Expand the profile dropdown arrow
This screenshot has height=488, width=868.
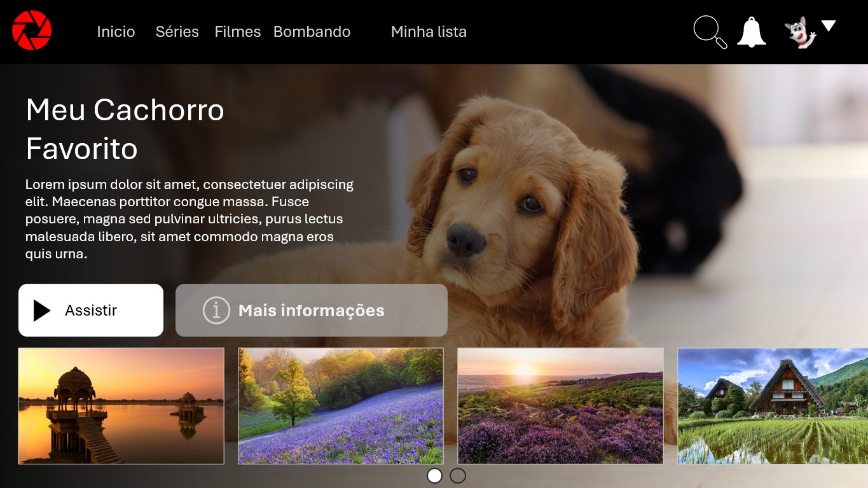click(x=828, y=26)
